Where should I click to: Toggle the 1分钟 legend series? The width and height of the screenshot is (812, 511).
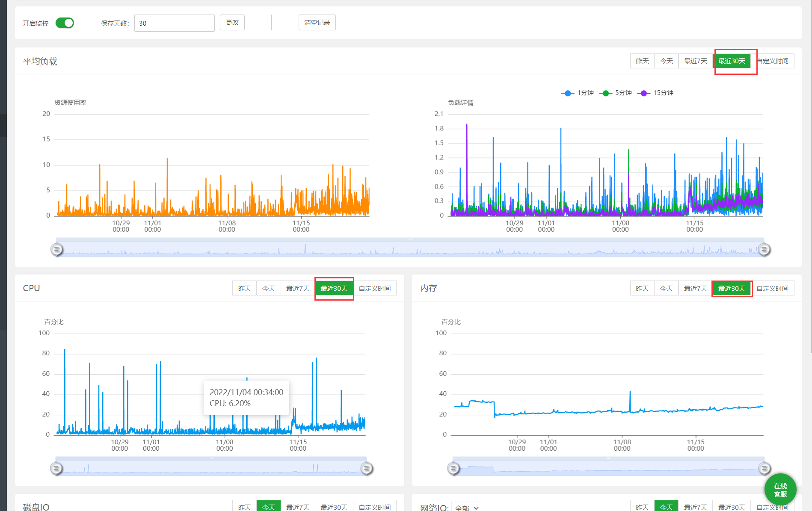578,93
